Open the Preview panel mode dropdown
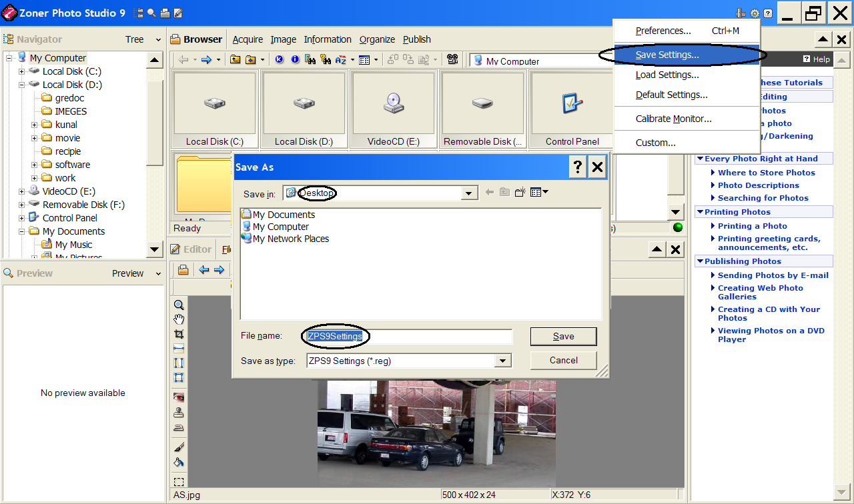Screen dimensions: 854x504 (158, 273)
